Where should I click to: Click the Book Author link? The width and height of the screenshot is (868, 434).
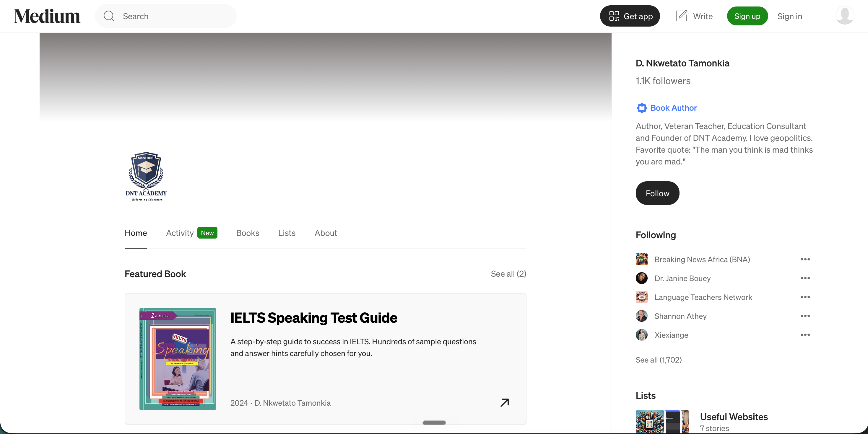coord(673,108)
